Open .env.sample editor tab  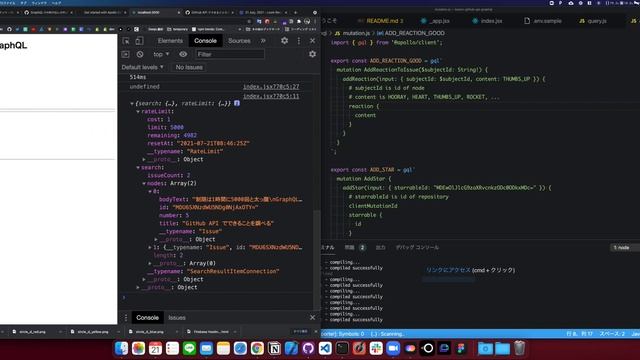click(543, 21)
